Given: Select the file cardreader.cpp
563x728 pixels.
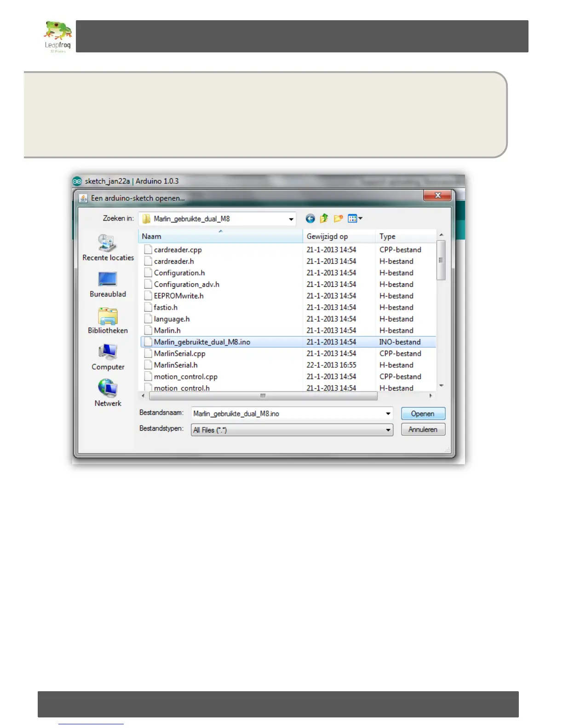Looking at the screenshot, I should tap(178, 250).
